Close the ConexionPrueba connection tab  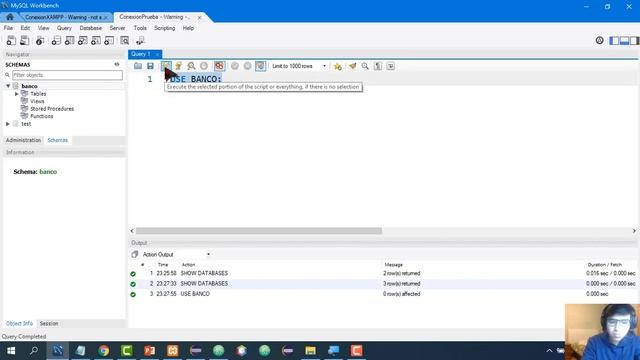200,18
